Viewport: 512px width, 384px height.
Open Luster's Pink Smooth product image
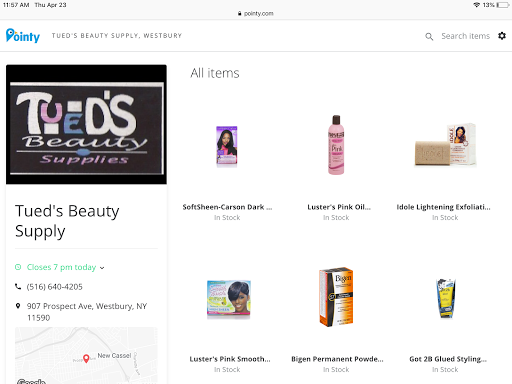click(229, 299)
